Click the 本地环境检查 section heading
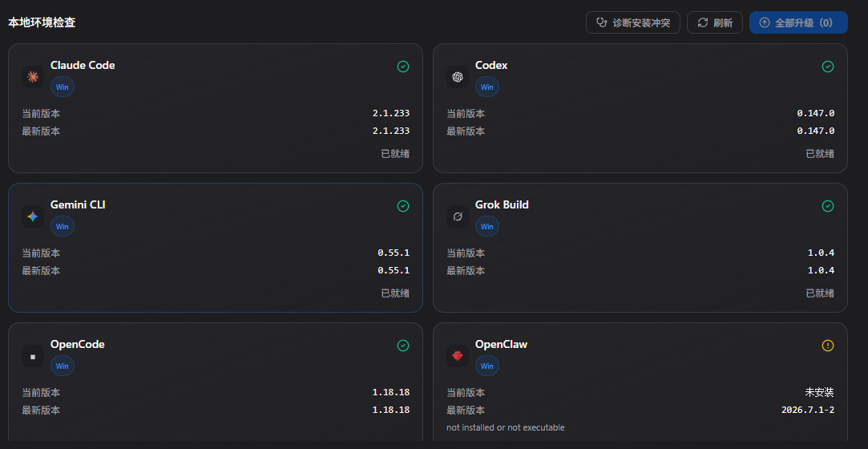This screenshot has height=449, width=868. (42, 22)
